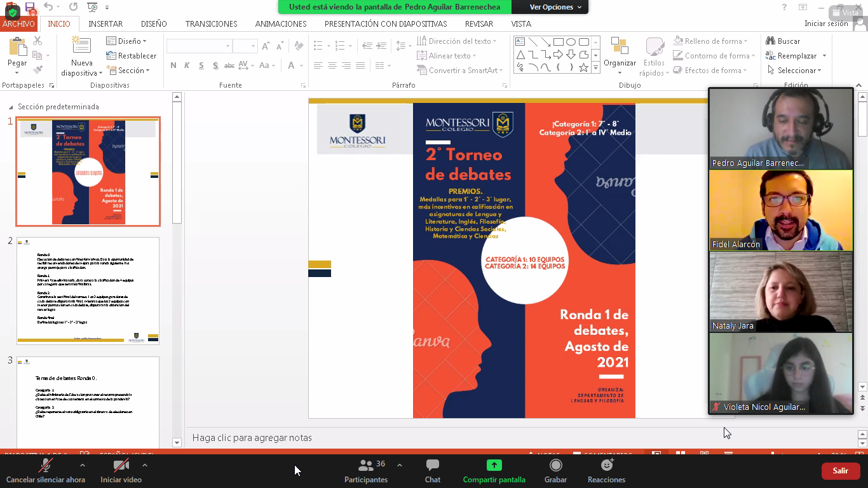Toggle align text right
The width and height of the screenshot is (868, 488).
(346, 65)
